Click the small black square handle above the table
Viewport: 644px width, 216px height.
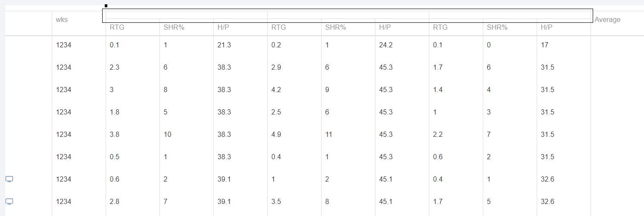point(106,6)
